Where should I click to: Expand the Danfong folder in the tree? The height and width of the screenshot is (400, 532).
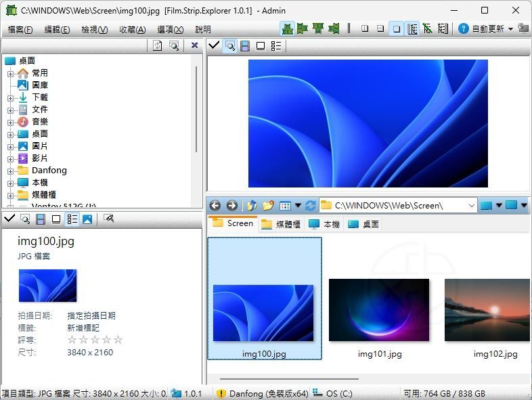click(x=11, y=171)
